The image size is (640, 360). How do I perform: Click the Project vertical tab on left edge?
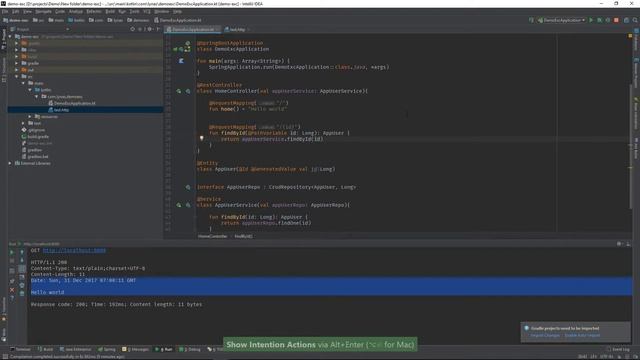click(3, 40)
